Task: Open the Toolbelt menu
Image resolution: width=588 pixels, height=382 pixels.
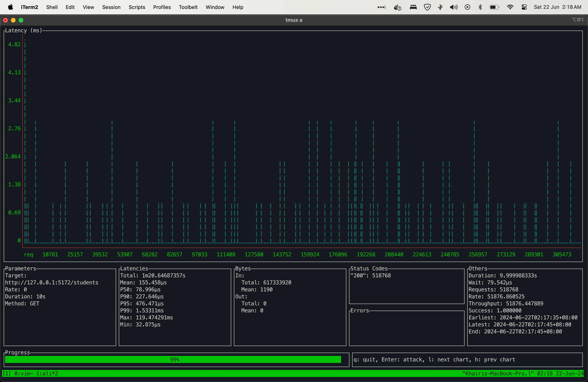Action: point(188,7)
